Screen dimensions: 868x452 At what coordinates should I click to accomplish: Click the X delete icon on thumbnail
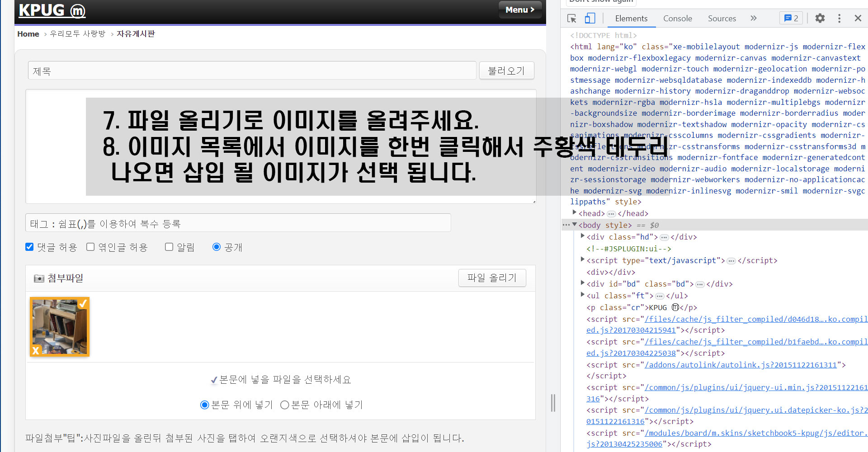coord(36,350)
